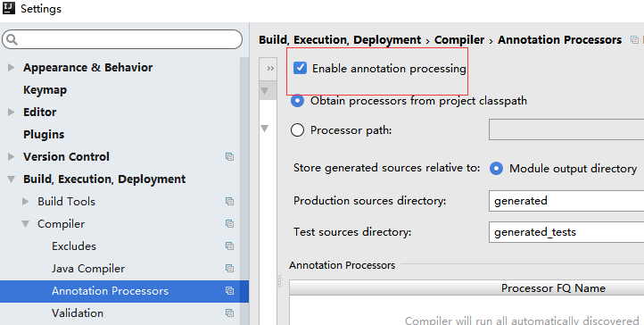Expand the Appearance & Behavior section
The image size is (644, 325).
[11, 67]
